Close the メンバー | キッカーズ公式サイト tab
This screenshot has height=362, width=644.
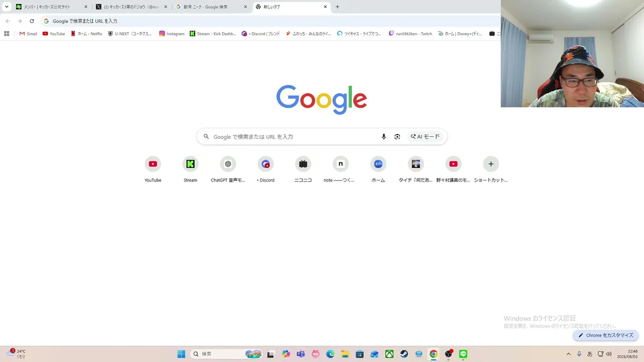pyautogui.click(x=86, y=7)
